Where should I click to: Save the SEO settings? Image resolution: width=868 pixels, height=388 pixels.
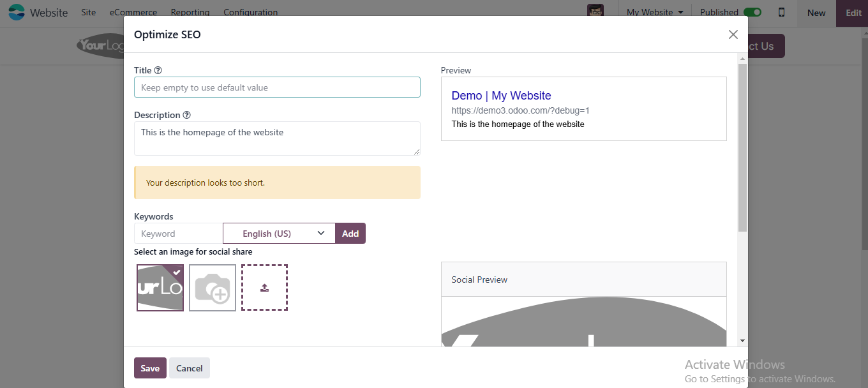150,368
